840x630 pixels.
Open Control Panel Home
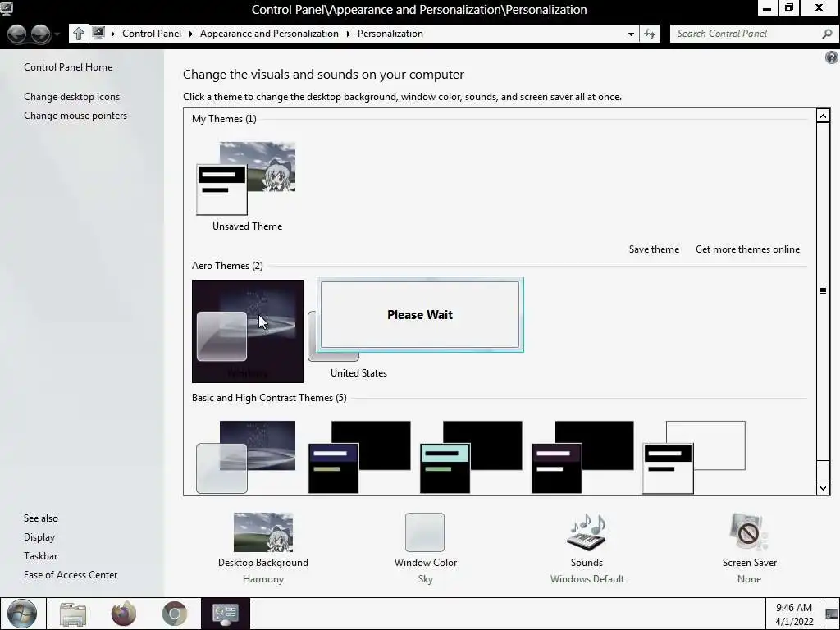point(68,67)
